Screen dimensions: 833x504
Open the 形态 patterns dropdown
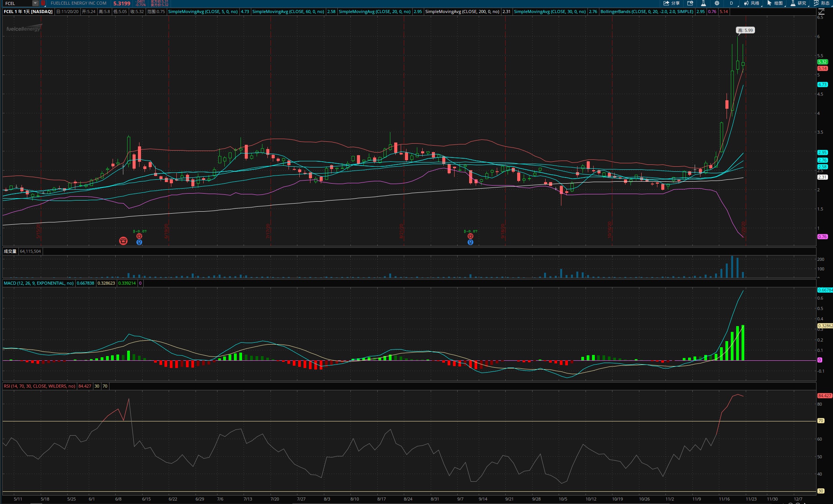click(822, 3)
